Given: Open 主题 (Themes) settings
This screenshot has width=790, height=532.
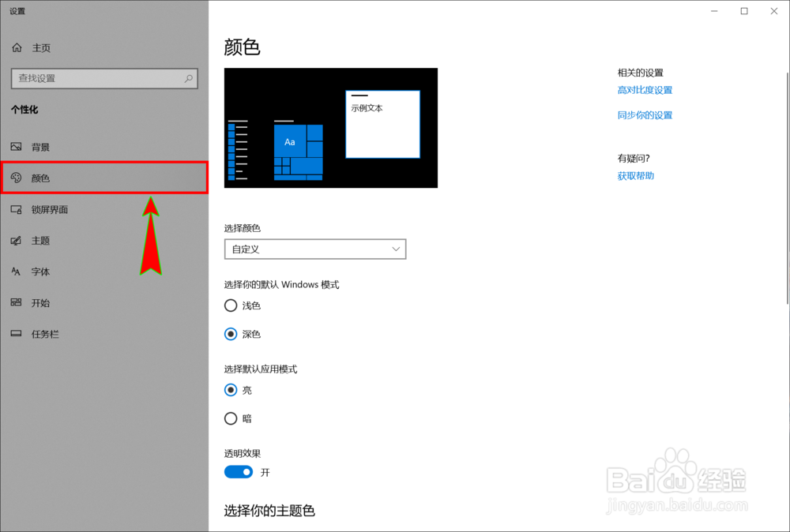Looking at the screenshot, I should (x=38, y=241).
